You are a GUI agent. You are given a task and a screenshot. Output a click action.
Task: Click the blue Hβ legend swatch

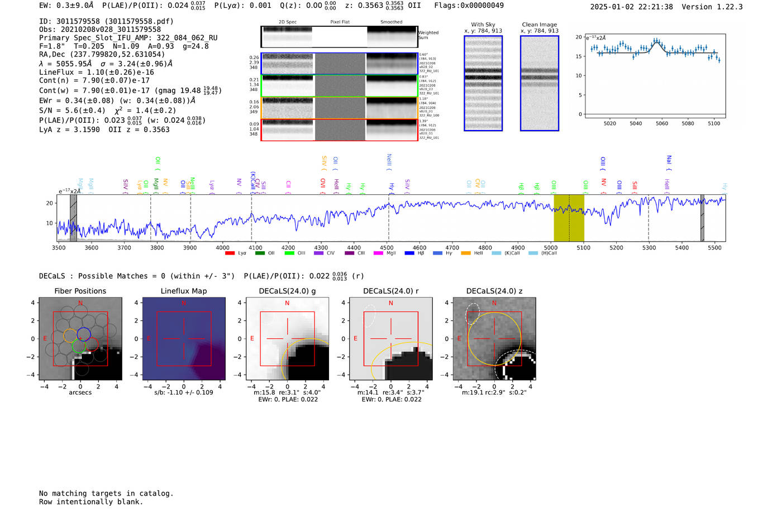tap(409, 253)
